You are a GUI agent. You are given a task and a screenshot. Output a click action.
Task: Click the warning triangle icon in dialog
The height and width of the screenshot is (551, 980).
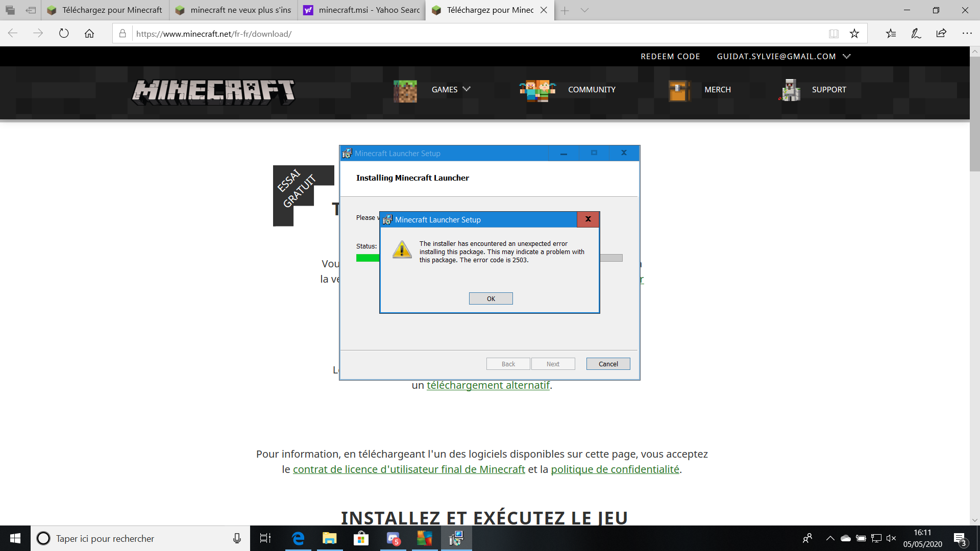[402, 249]
